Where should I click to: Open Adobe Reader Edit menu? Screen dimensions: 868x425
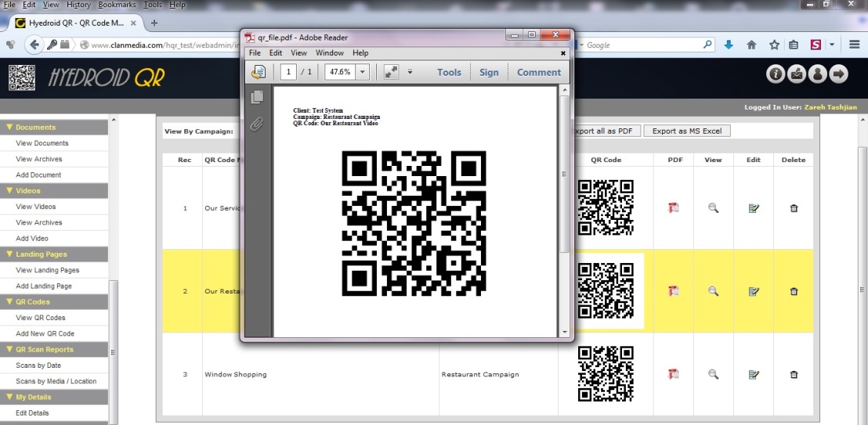tap(276, 53)
